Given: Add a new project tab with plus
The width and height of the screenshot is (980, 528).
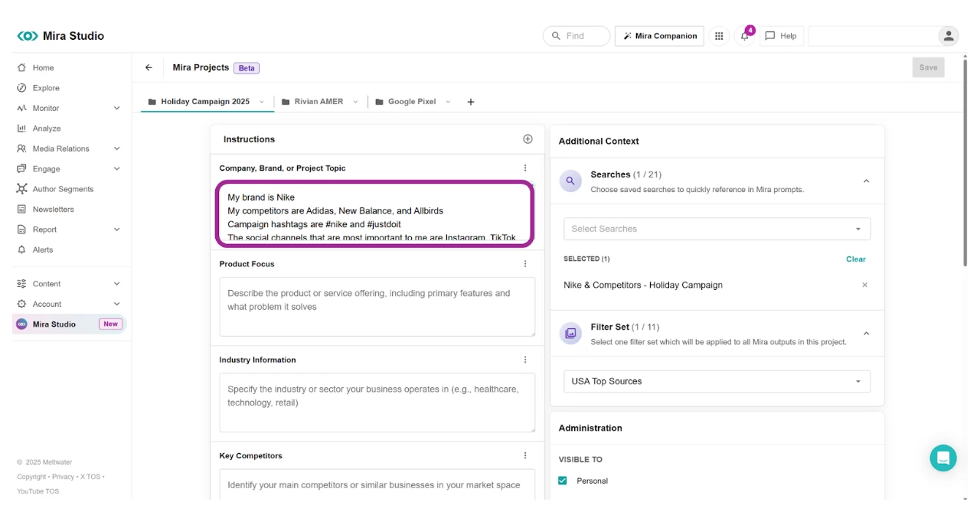Looking at the screenshot, I should pyautogui.click(x=471, y=102).
